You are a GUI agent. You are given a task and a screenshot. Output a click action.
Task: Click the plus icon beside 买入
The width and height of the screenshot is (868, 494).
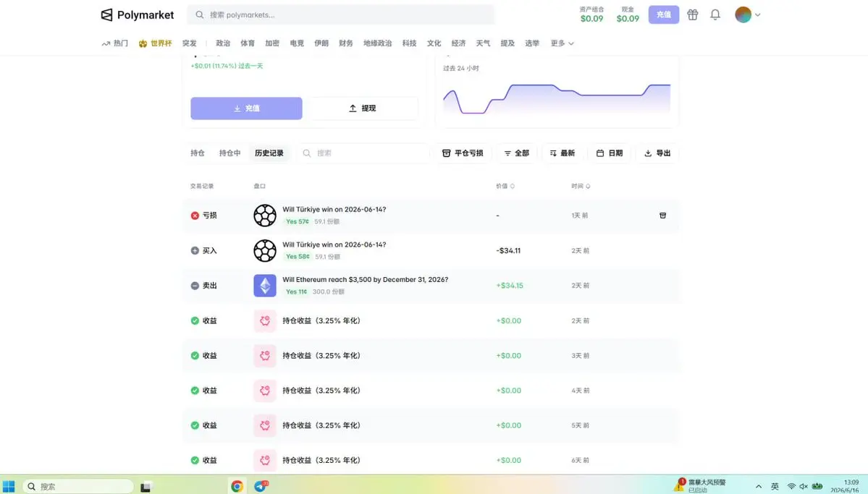tap(195, 250)
